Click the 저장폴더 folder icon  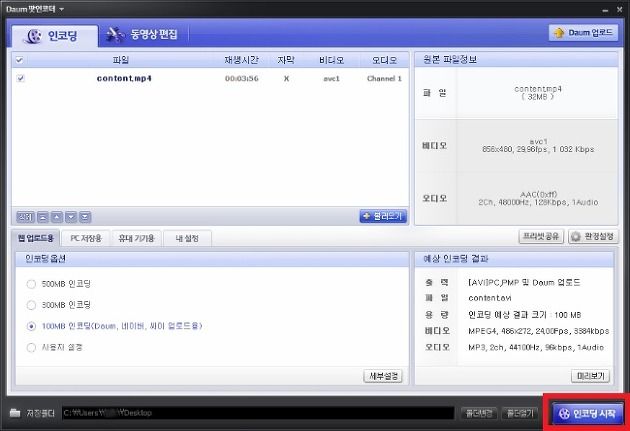[x=15, y=413]
